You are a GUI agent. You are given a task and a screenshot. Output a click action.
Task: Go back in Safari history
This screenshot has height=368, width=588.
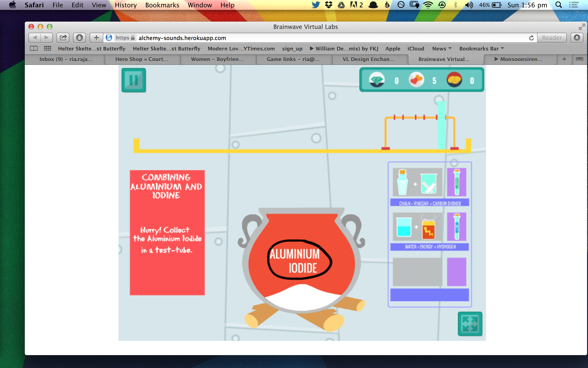click(x=35, y=38)
